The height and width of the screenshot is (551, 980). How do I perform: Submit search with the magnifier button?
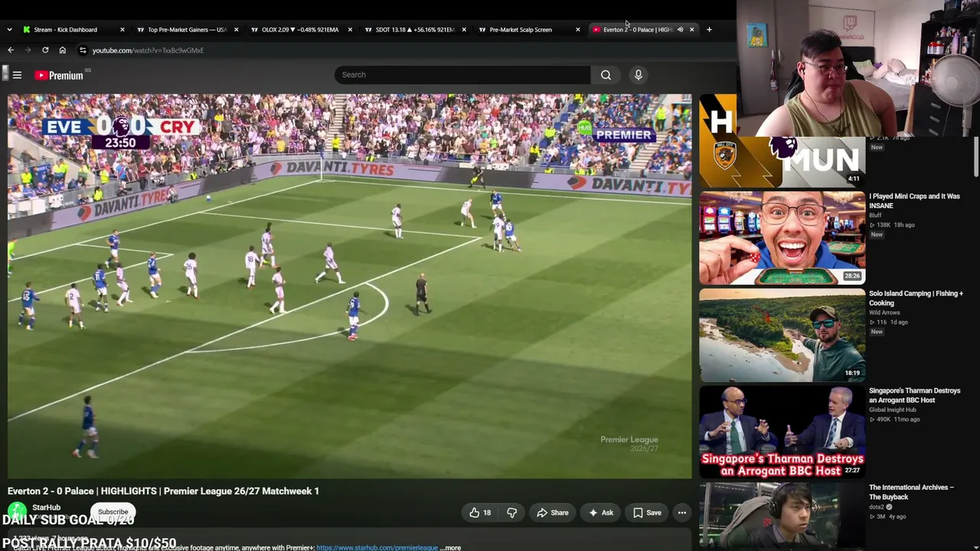pyautogui.click(x=606, y=75)
